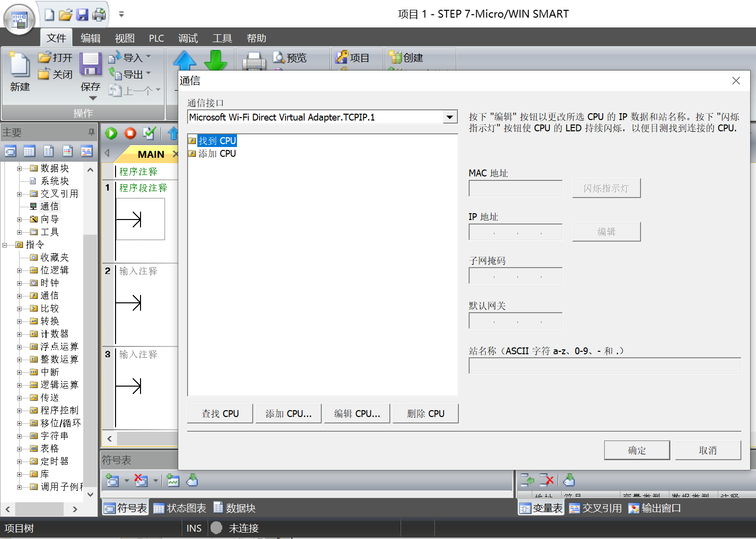Image resolution: width=756 pixels, height=539 pixels.
Task: Expand the 向导 tree node
Action: (19, 220)
